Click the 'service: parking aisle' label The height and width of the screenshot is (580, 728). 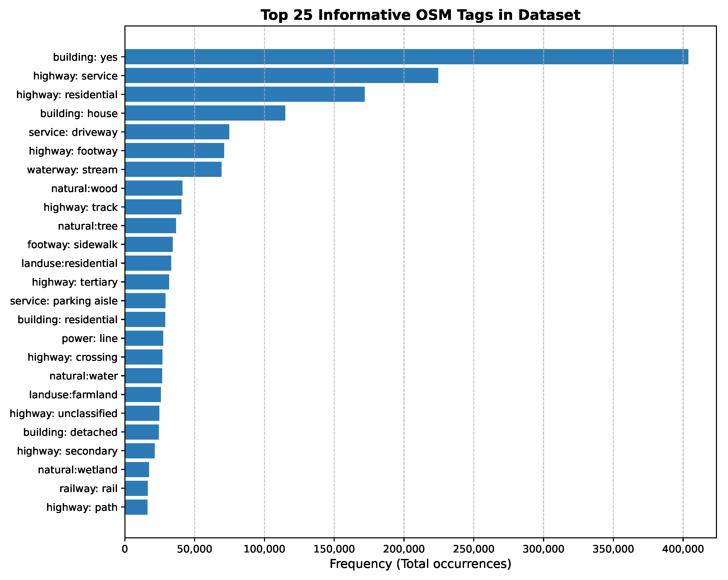tap(64, 301)
